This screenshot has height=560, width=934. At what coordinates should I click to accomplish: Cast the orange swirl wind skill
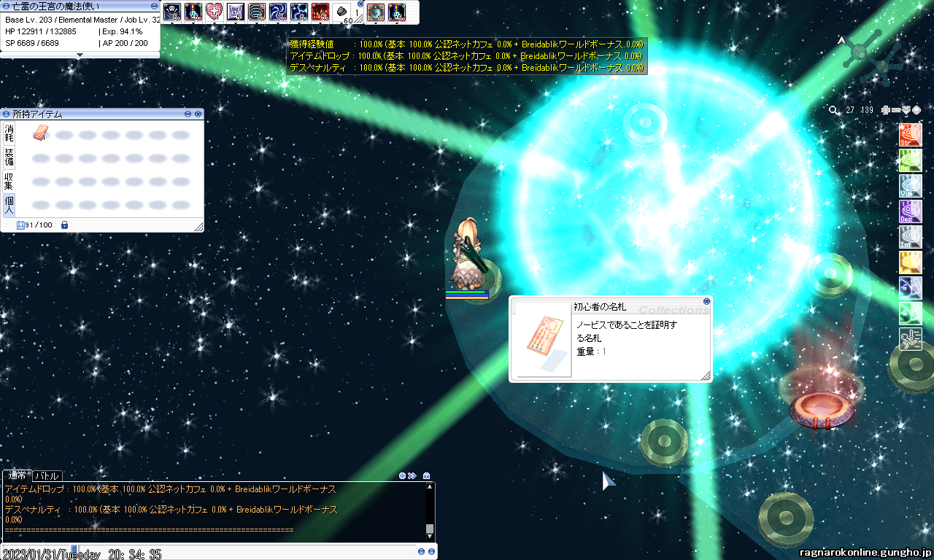pos(257,11)
